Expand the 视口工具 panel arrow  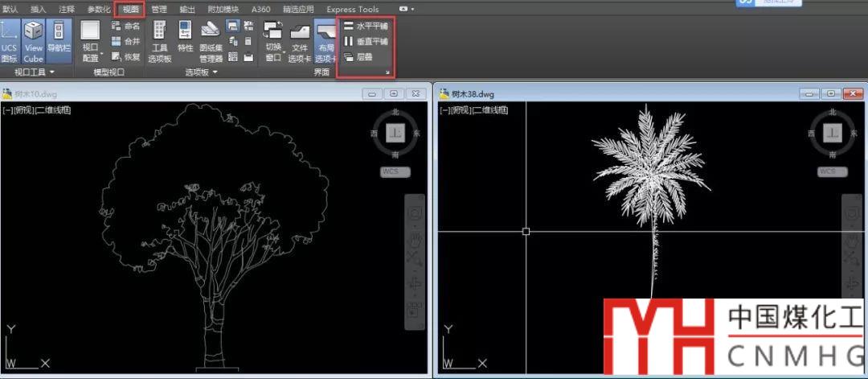pos(51,72)
